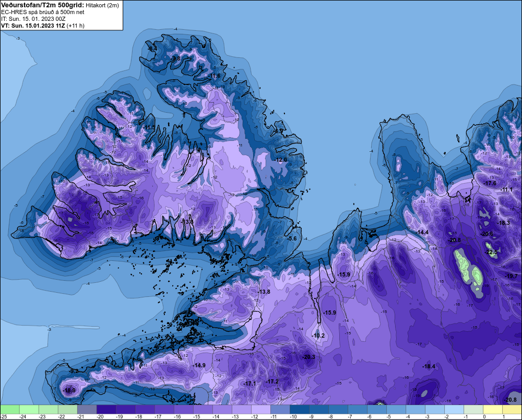Click the pale yellow swatch at the legend's right end
Viewport: 522px width, 420px height.
click(x=513, y=409)
